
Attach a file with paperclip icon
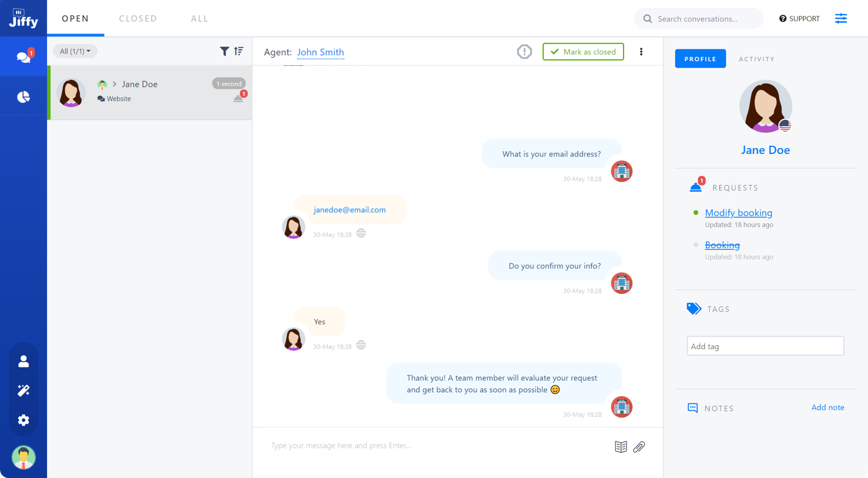[x=639, y=447]
